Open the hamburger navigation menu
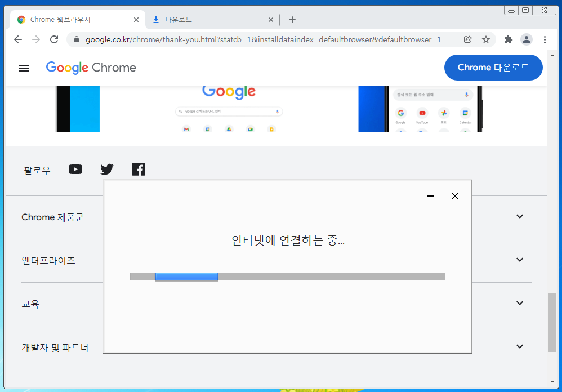Screen dimensions: 562x392 pyautogui.click(x=24, y=68)
